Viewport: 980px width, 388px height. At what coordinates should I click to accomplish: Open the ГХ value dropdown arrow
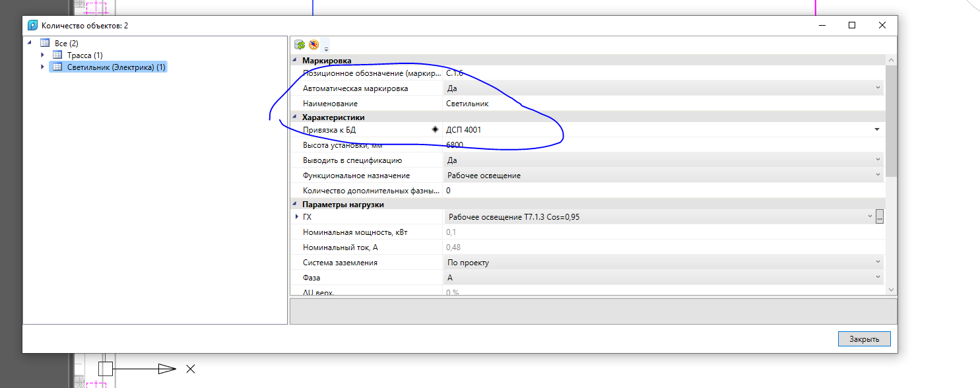pyautogui.click(x=870, y=216)
